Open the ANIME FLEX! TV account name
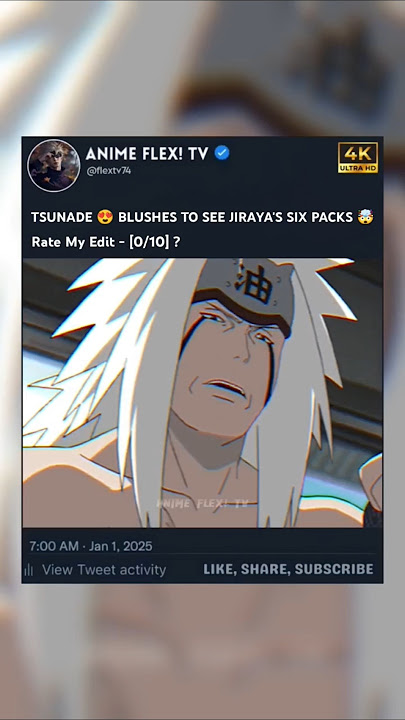405x720 pixels. tap(147, 154)
